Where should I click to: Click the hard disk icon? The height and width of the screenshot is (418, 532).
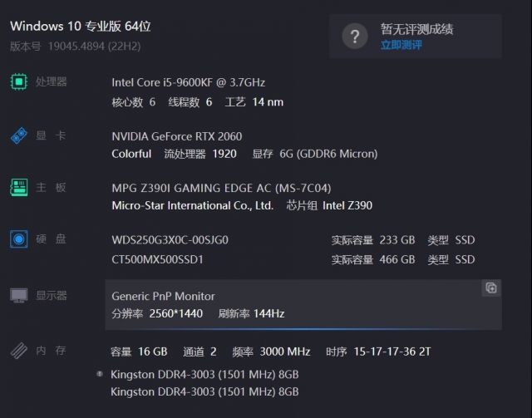tap(19, 239)
